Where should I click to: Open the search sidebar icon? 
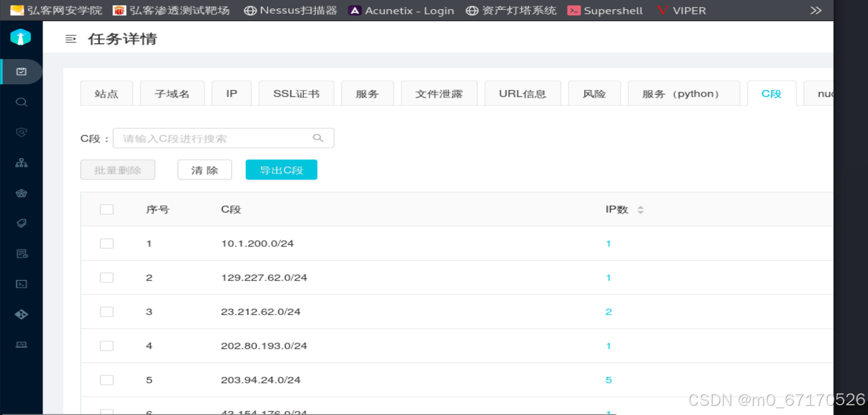coord(21,102)
